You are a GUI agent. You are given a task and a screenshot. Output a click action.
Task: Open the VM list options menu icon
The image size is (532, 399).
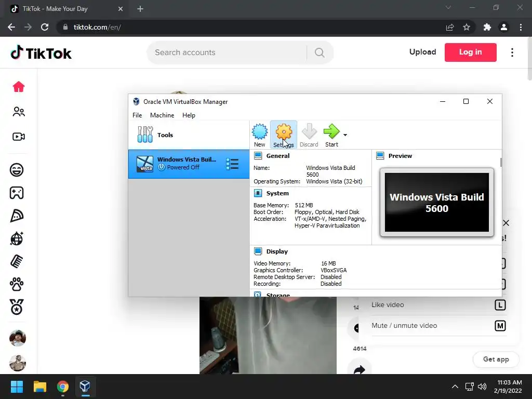(232, 164)
